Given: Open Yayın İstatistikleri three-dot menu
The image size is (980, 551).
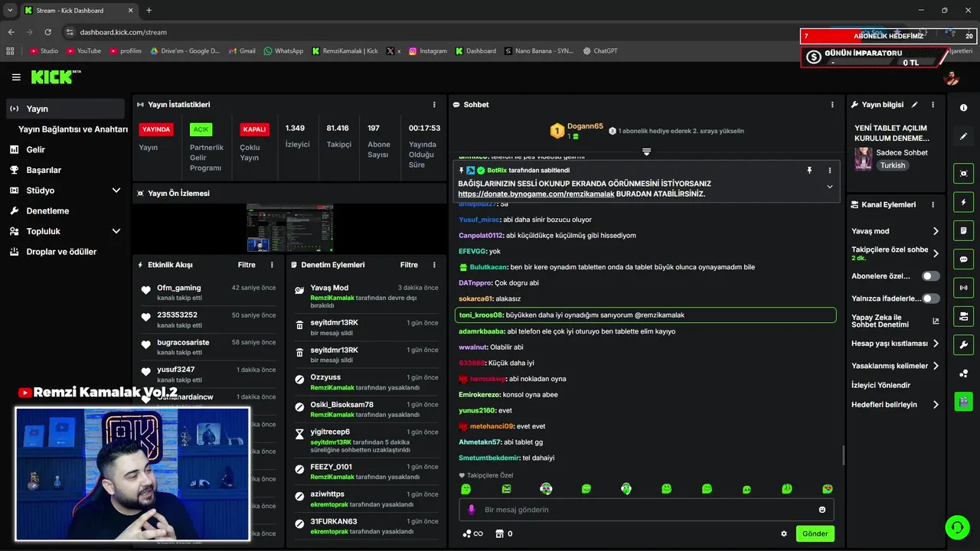Looking at the screenshot, I should (x=434, y=104).
